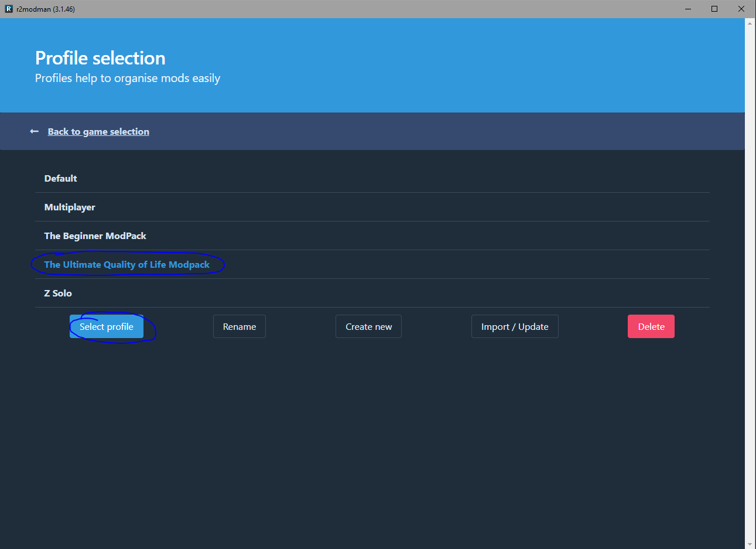
Task: Minimize the r2modman window
Action: click(688, 9)
